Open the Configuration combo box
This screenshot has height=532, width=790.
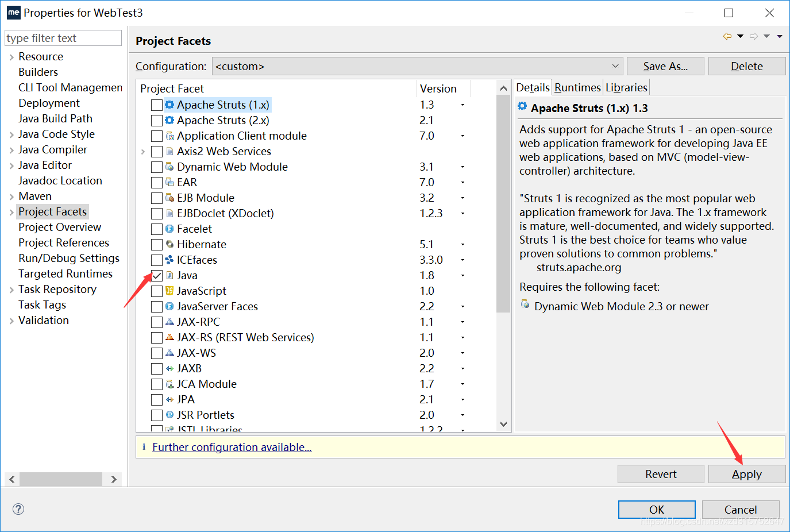(x=418, y=66)
